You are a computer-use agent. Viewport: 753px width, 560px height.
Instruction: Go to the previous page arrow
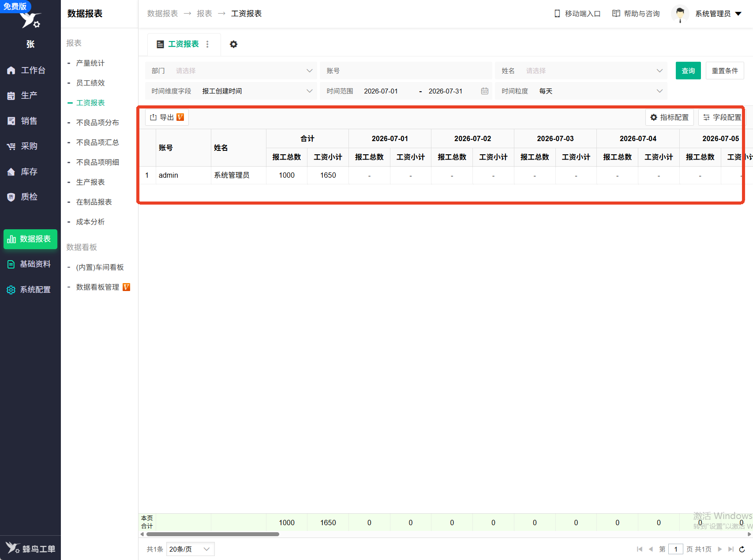tap(651, 549)
